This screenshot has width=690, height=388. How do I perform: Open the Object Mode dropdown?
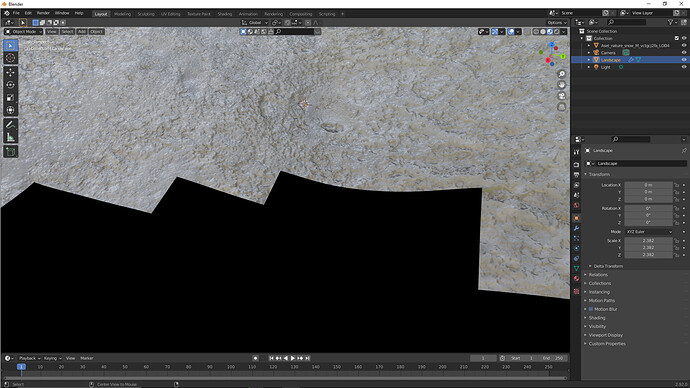pyautogui.click(x=24, y=32)
